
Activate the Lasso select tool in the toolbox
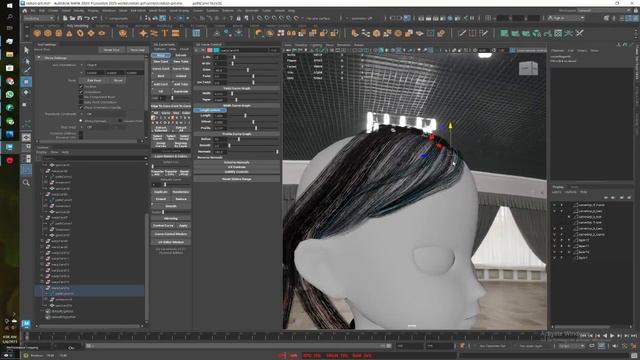pos(27,61)
